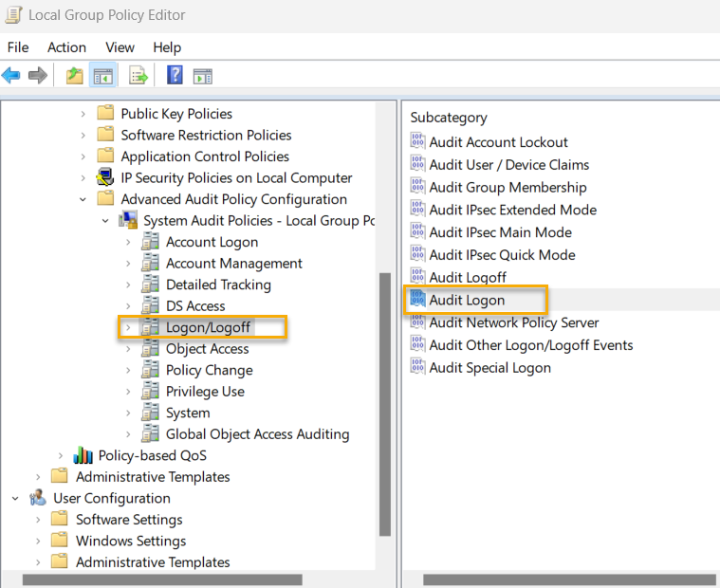Select the Audit Logon subcategory
The height and width of the screenshot is (588, 720).
[467, 300]
